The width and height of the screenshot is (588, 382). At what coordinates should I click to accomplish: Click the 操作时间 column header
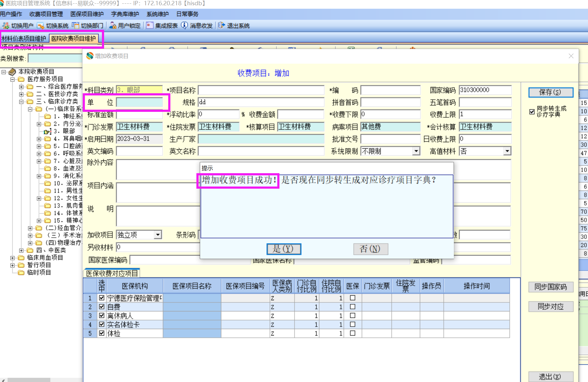coord(476,286)
